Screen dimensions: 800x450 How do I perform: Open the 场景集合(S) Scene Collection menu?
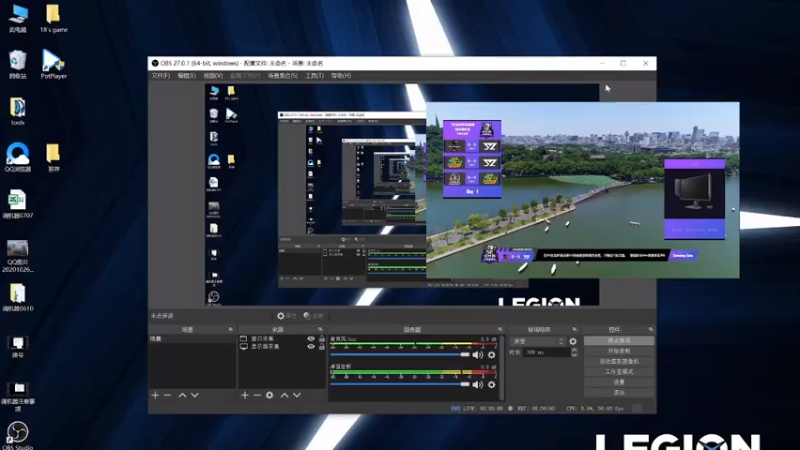tap(283, 76)
